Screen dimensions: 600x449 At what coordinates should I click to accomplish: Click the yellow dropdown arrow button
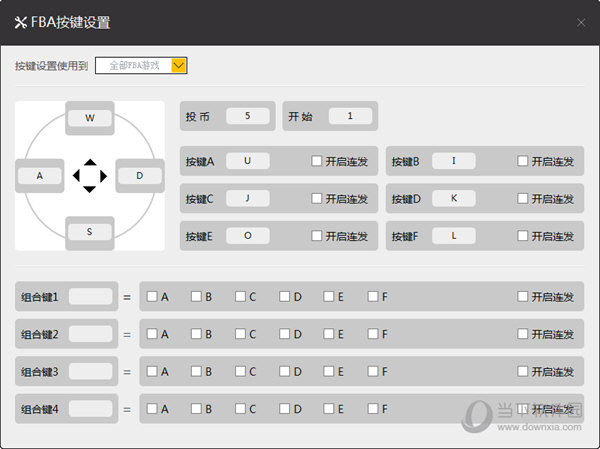tap(179, 65)
